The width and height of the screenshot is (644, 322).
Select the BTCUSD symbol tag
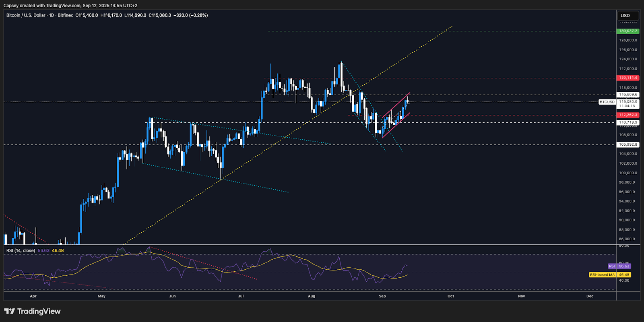tap(607, 102)
